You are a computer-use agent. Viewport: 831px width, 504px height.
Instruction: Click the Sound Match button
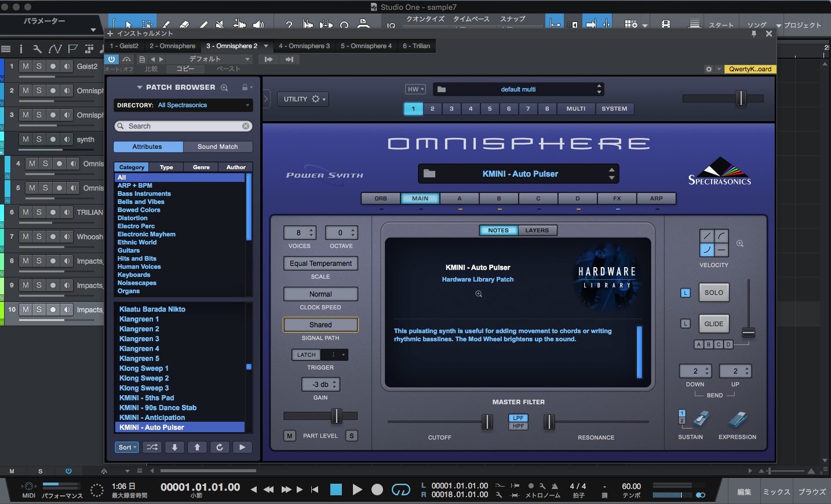click(218, 147)
